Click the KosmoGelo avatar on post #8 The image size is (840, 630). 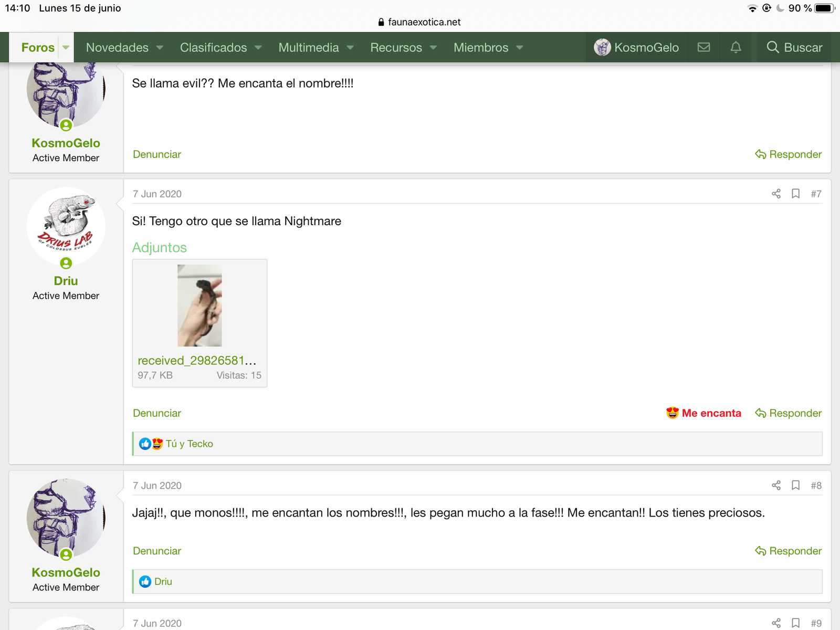click(66, 518)
